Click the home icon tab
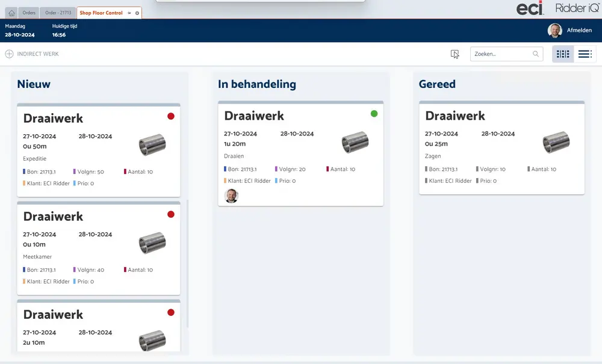The width and height of the screenshot is (602, 364). [x=11, y=13]
